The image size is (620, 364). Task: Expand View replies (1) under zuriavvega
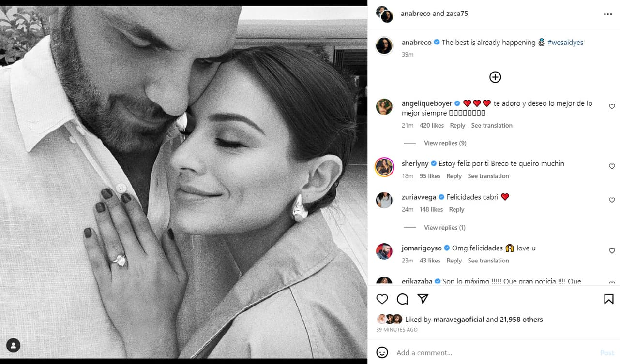445,228
